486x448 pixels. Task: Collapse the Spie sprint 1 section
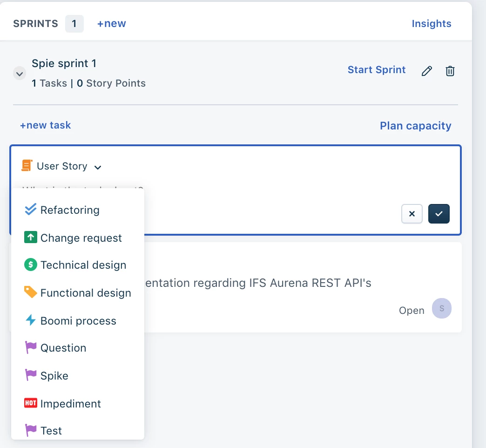pyautogui.click(x=20, y=74)
